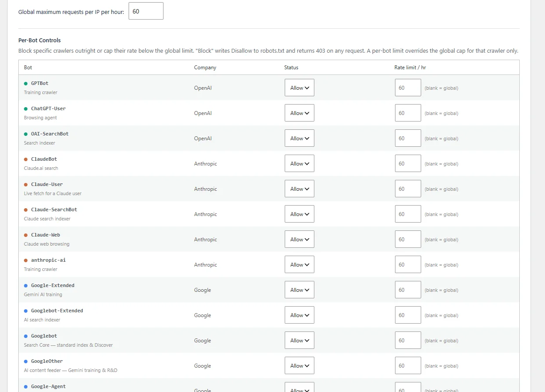Click the OAI-SearchBot bot name
The width and height of the screenshot is (545, 392).
(x=50, y=134)
